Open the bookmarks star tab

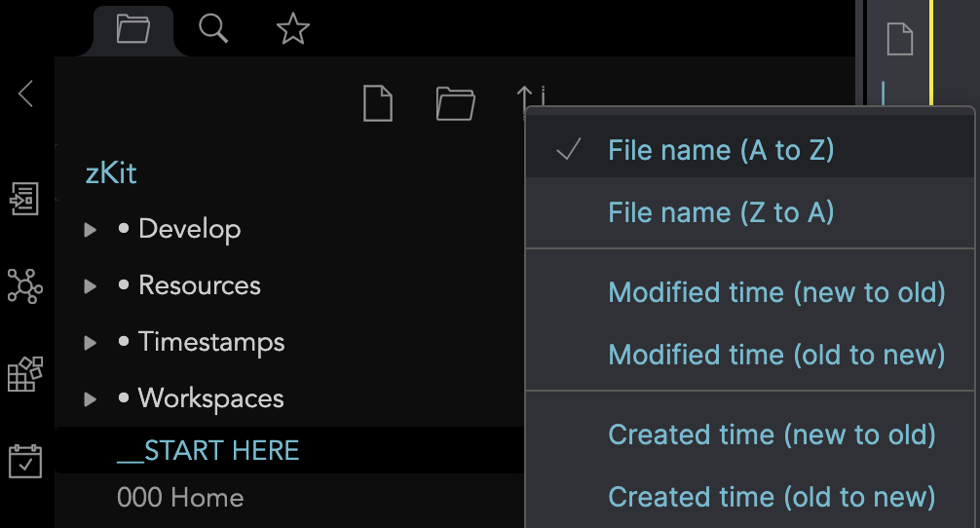292,29
